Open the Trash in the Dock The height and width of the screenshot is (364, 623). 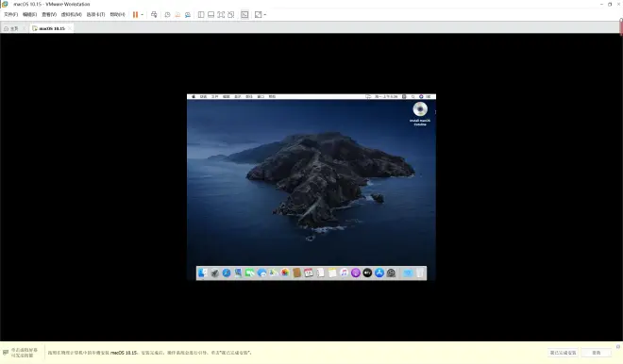(x=420, y=273)
